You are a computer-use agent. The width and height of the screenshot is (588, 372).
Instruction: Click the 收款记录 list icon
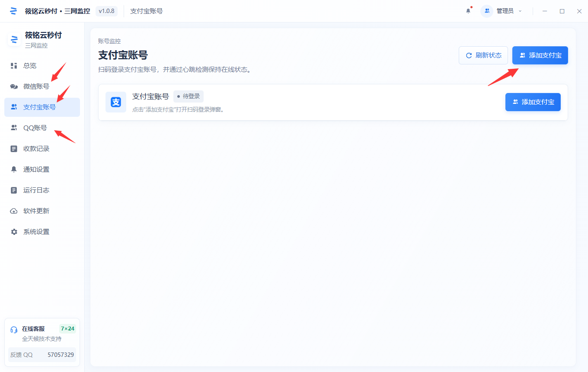coord(14,149)
